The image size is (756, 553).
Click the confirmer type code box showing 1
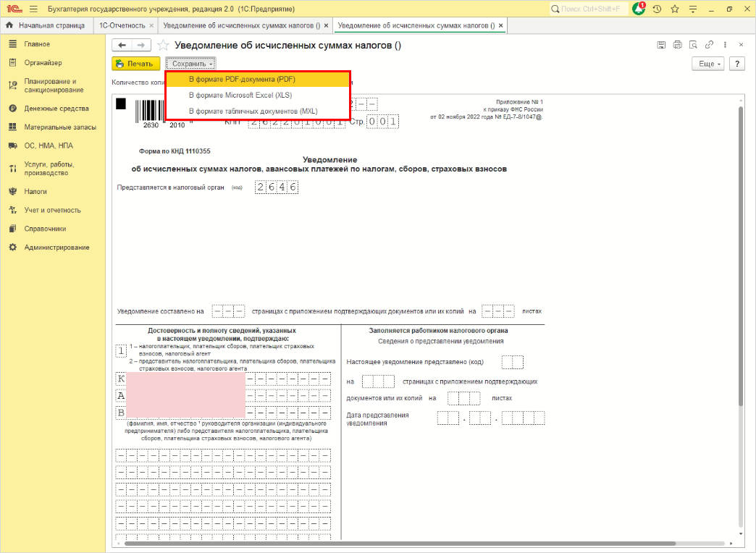(x=122, y=350)
